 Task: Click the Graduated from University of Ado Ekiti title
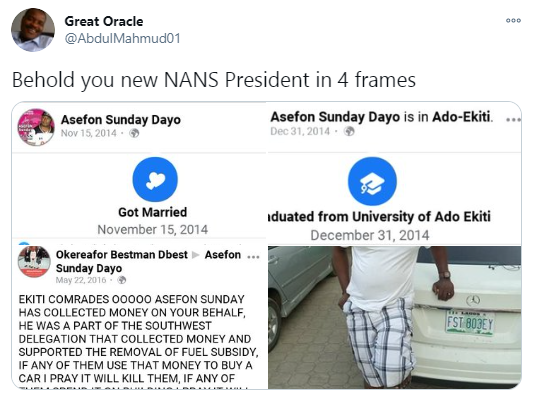coord(379,217)
